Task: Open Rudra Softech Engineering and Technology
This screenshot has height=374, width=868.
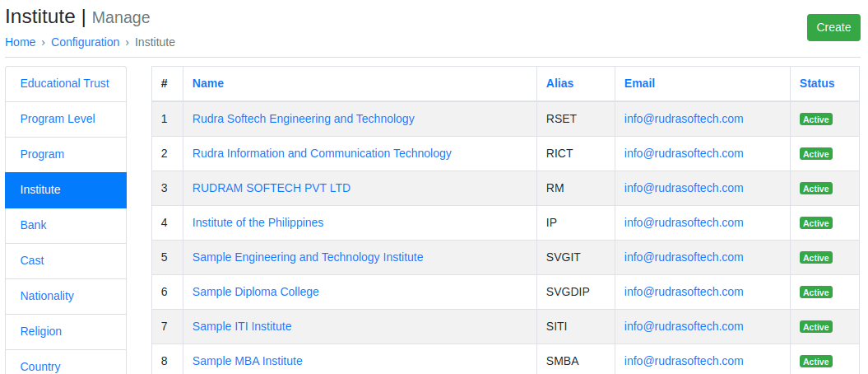Action: point(303,119)
